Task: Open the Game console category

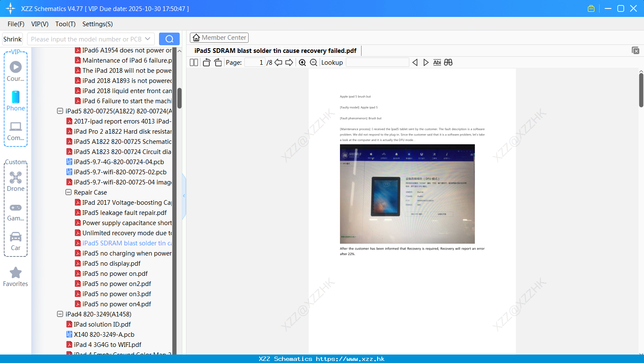Action: 16,212
